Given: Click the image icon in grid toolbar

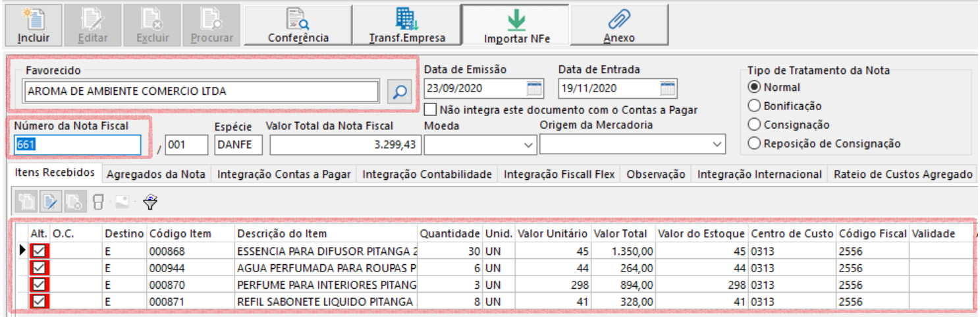Looking at the screenshot, I should pyautogui.click(x=122, y=202).
